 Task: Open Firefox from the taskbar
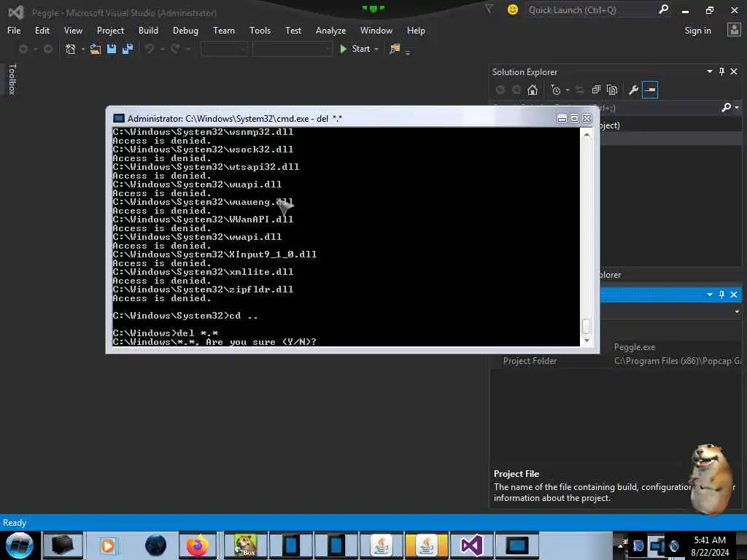click(x=197, y=545)
